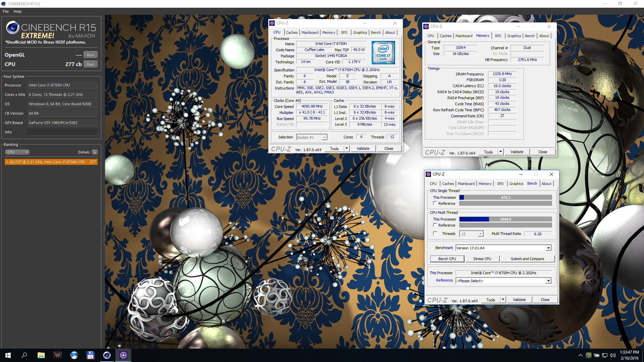Select the ranking entry 6C/12T i7-8750H

pyautogui.click(x=51, y=162)
